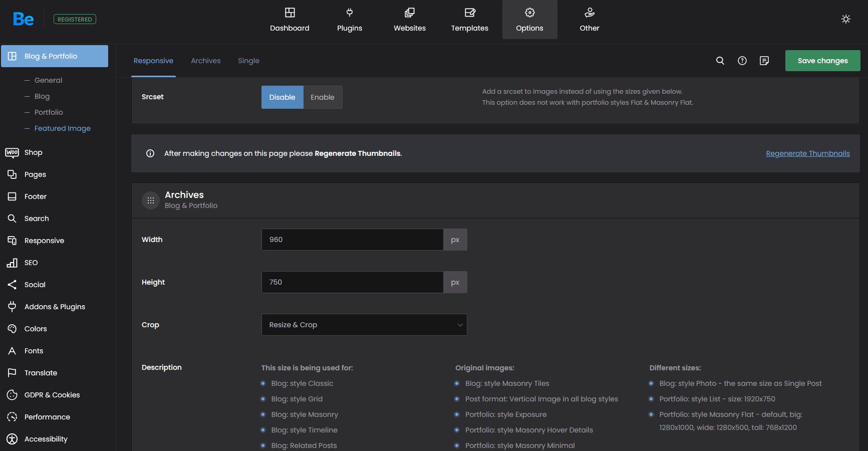This screenshot has width=868, height=451.
Task: Click Regenerate Thumbnails link
Action: click(x=808, y=153)
